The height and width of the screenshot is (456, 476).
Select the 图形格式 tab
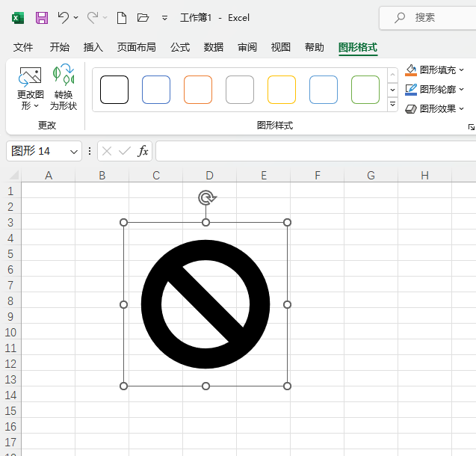coord(358,47)
